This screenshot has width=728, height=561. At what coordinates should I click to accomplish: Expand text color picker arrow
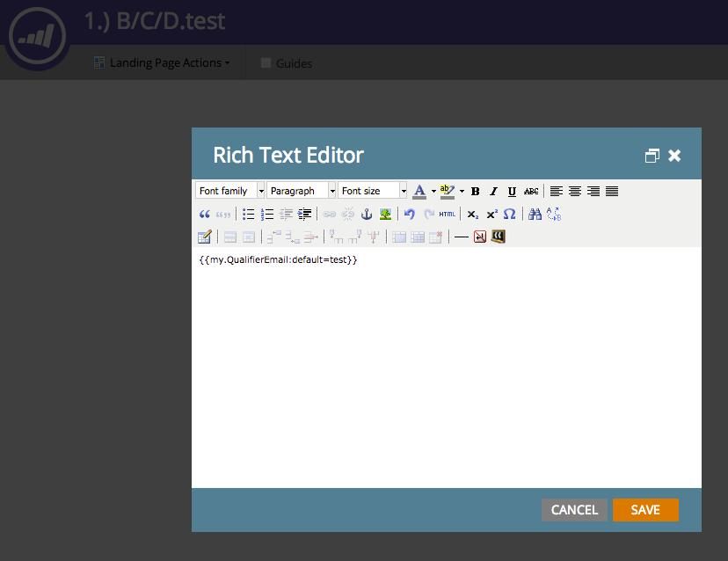(433, 191)
